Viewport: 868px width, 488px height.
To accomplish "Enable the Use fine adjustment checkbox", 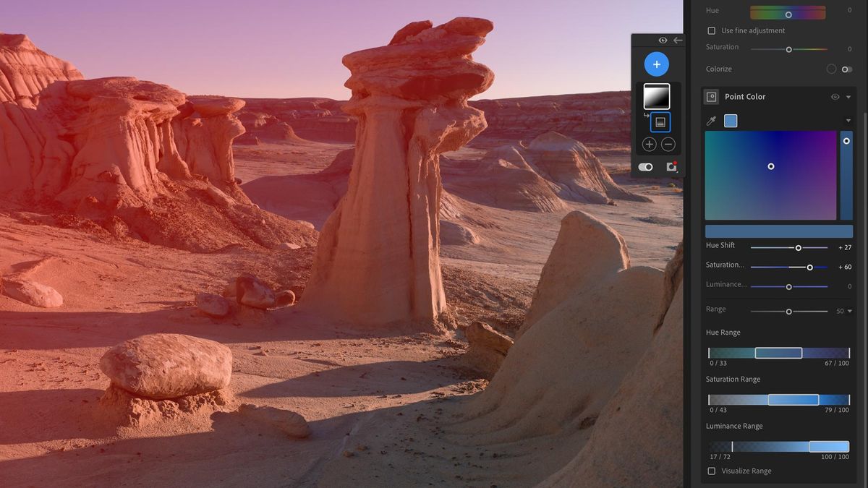I will tap(711, 30).
